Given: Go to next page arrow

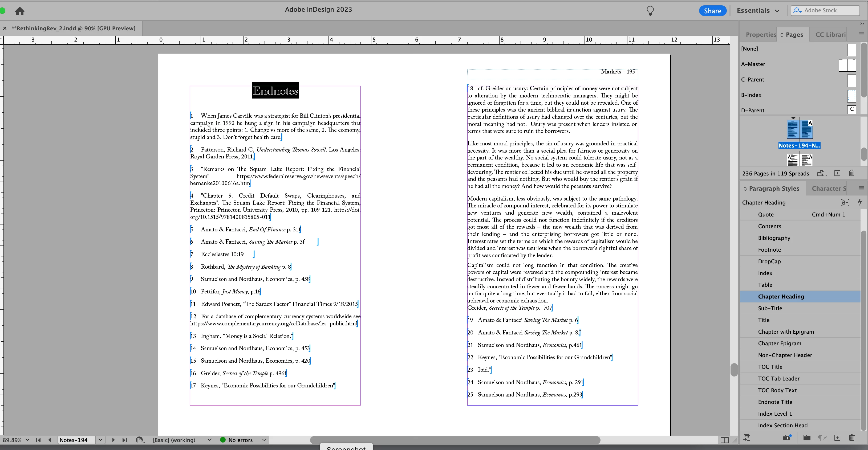Looking at the screenshot, I should pos(113,440).
